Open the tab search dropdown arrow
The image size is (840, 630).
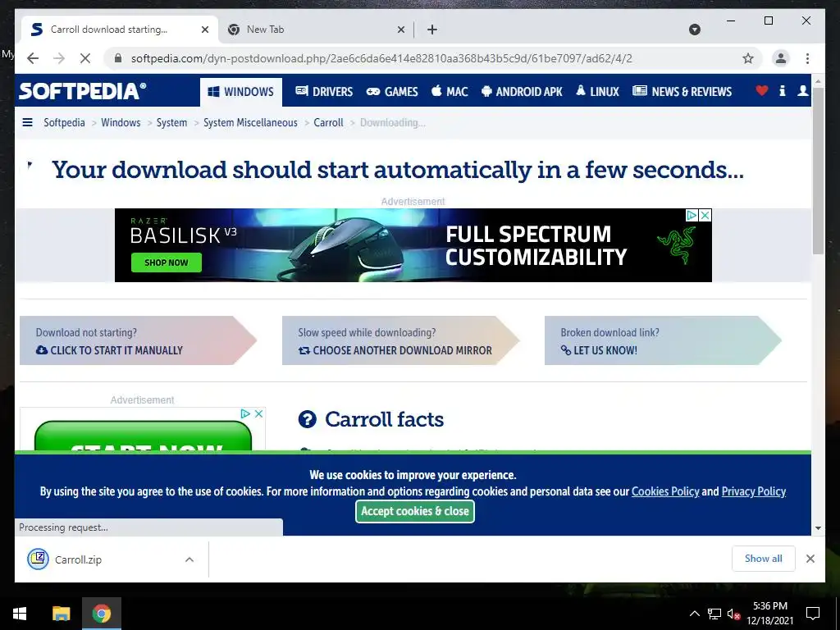[x=694, y=30]
